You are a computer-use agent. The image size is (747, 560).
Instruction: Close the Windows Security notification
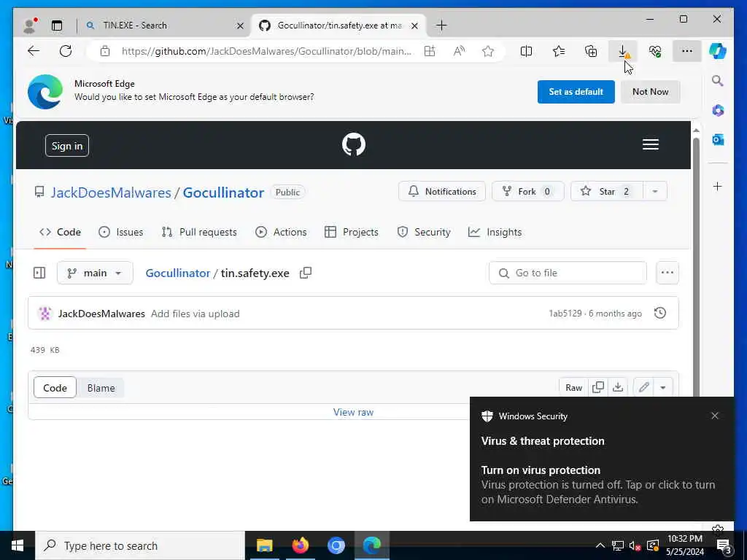pos(715,416)
